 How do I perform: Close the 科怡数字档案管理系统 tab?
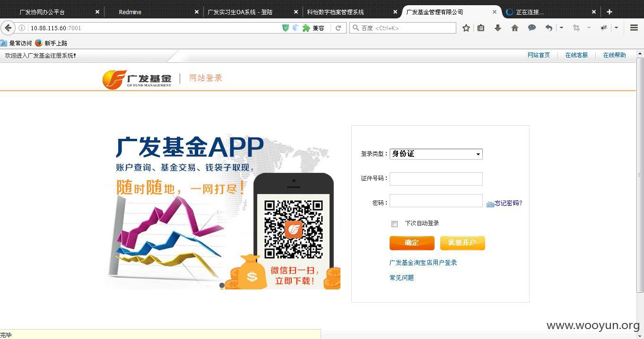pos(395,12)
